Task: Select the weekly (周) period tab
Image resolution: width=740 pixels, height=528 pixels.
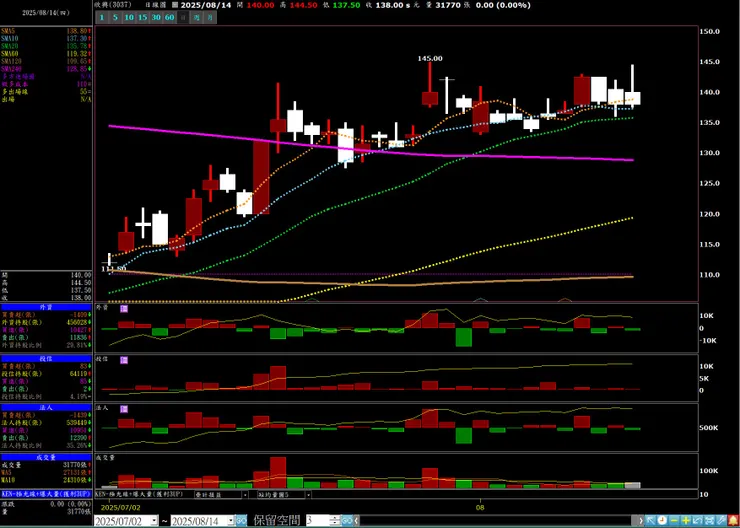Action: [197, 18]
